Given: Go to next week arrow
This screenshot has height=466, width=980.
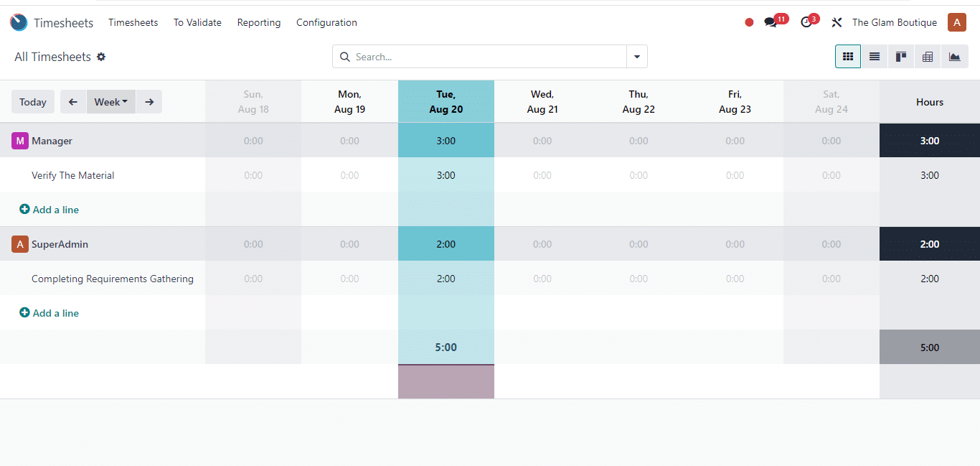Looking at the screenshot, I should pos(149,102).
